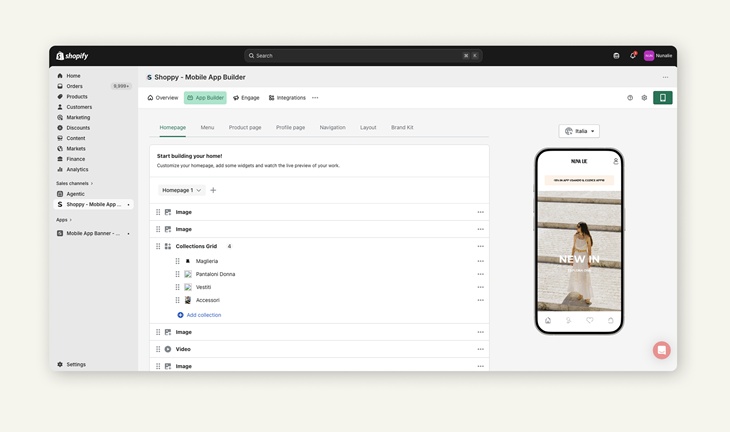Open more options after Integrations
This screenshot has height=432, width=730.
315,98
